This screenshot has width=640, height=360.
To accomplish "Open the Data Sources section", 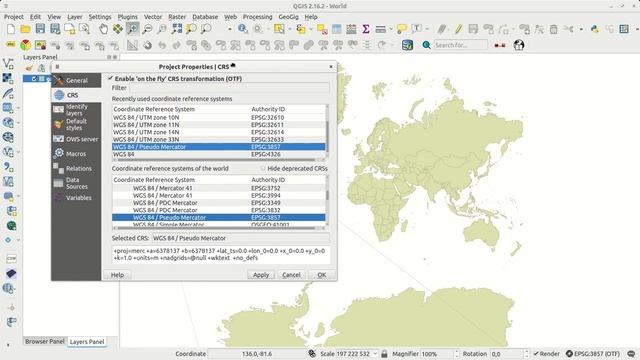I will pyautogui.click(x=76, y=183).
